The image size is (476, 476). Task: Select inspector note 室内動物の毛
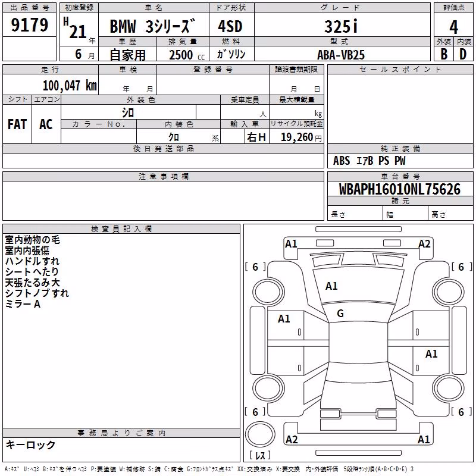(x=33, y=240)
